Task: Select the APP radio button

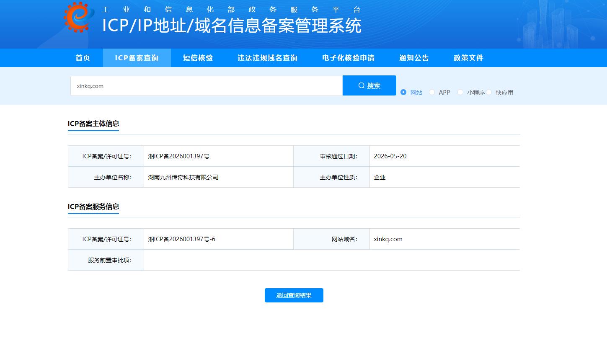Action: (432, 92)
